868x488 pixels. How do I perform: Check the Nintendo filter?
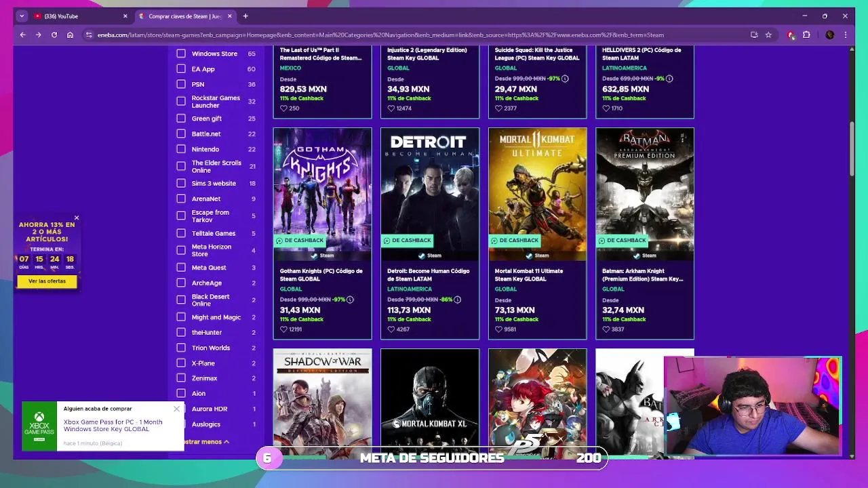click(181, 149)
